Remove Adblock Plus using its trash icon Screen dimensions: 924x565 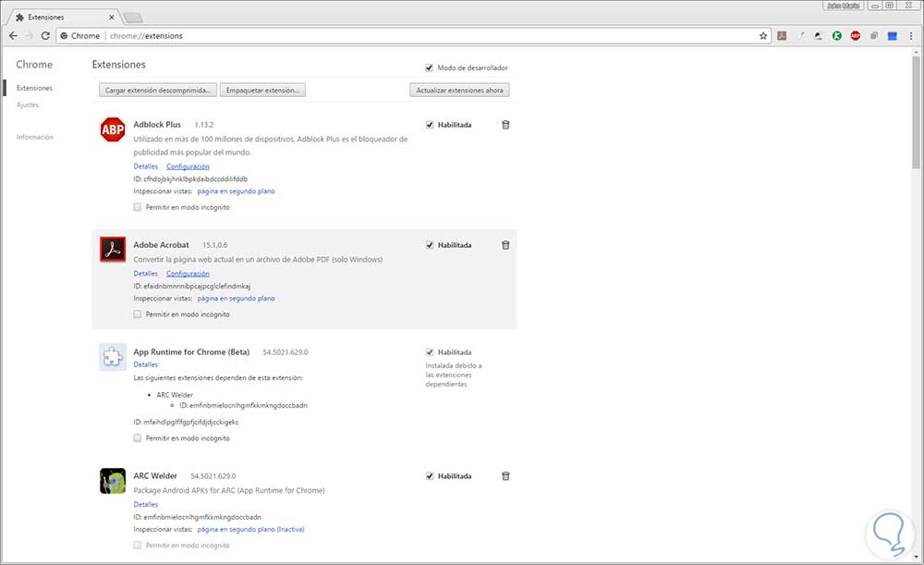coord(505,124)
